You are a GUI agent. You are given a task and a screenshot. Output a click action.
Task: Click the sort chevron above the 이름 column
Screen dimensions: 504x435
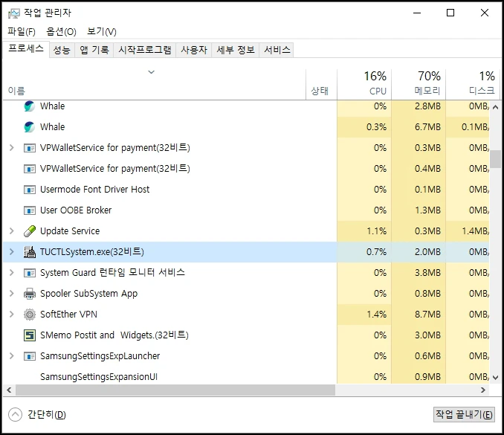click(151, 72)
